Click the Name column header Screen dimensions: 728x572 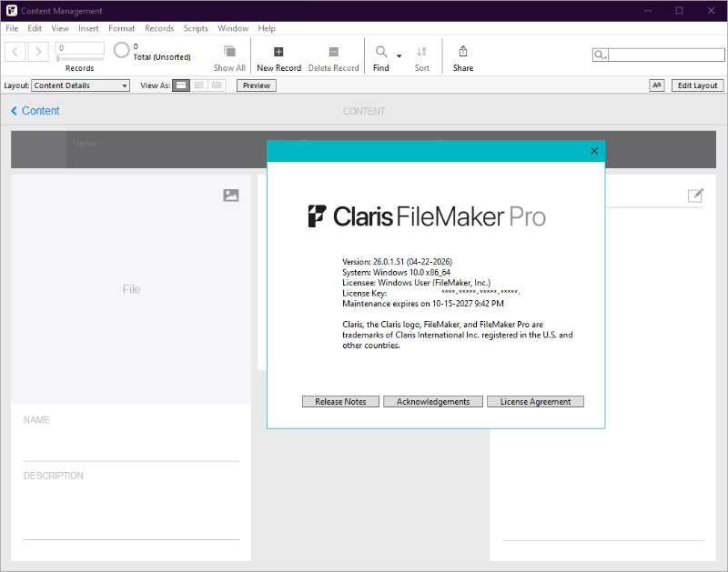click(84, 144)
